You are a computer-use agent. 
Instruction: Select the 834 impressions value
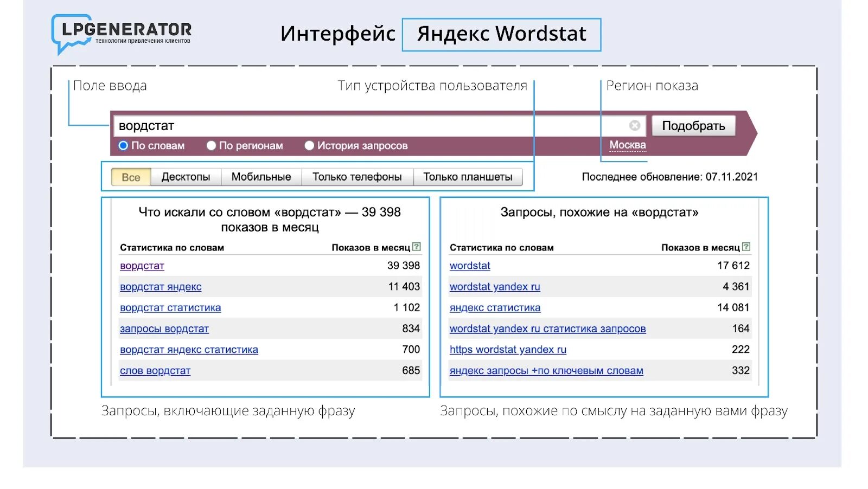pyautogui.click(x=411, y=329)
